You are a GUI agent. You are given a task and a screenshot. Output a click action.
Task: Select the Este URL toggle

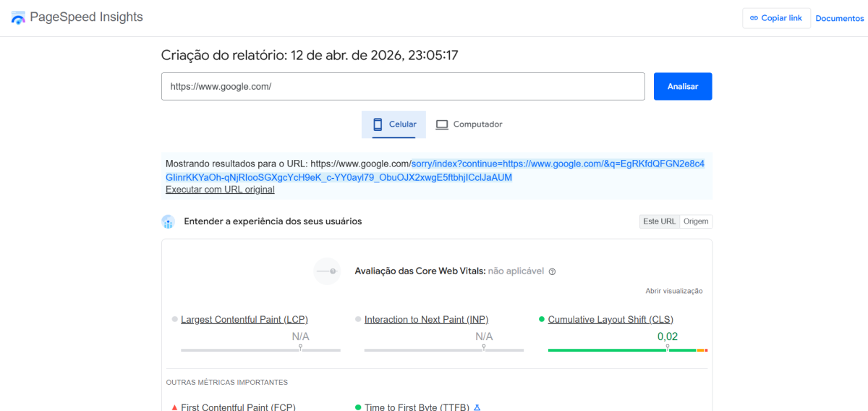pos(659,221)
